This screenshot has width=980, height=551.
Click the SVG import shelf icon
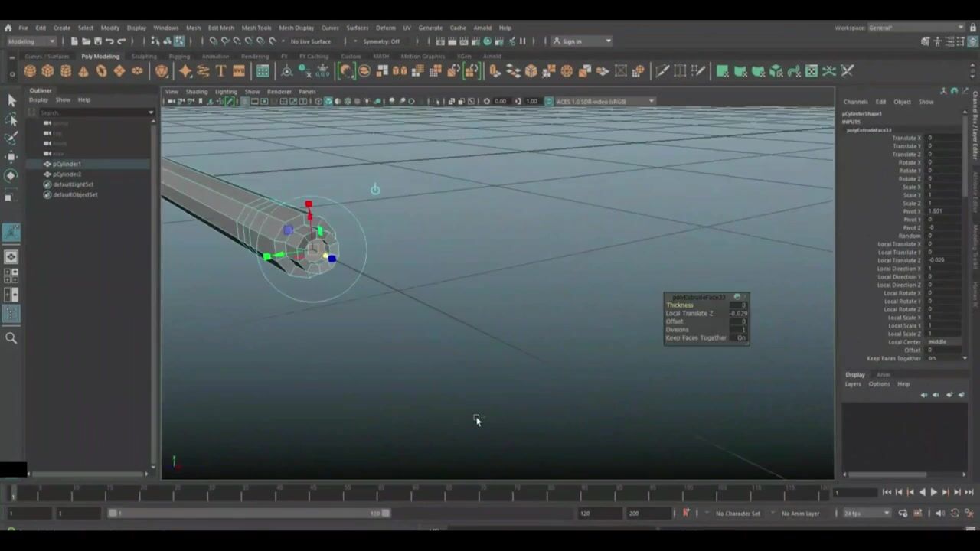click(238, 71)
